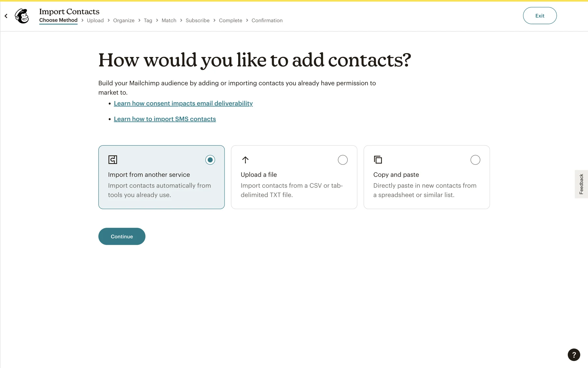Click the Copy and paste icon
This screenshot has height=368, width=588.
point(378,160)
